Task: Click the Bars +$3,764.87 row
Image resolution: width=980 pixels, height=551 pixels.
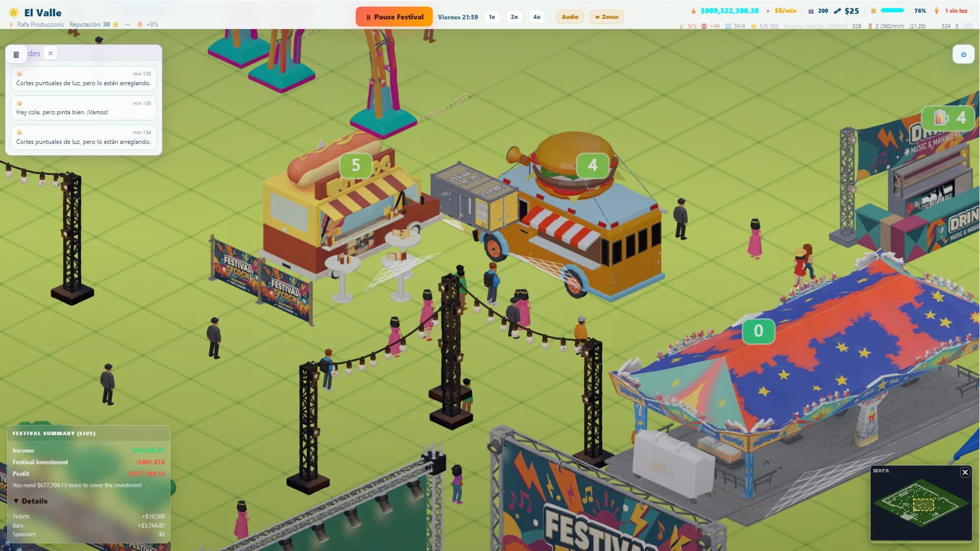Action: 88,525
